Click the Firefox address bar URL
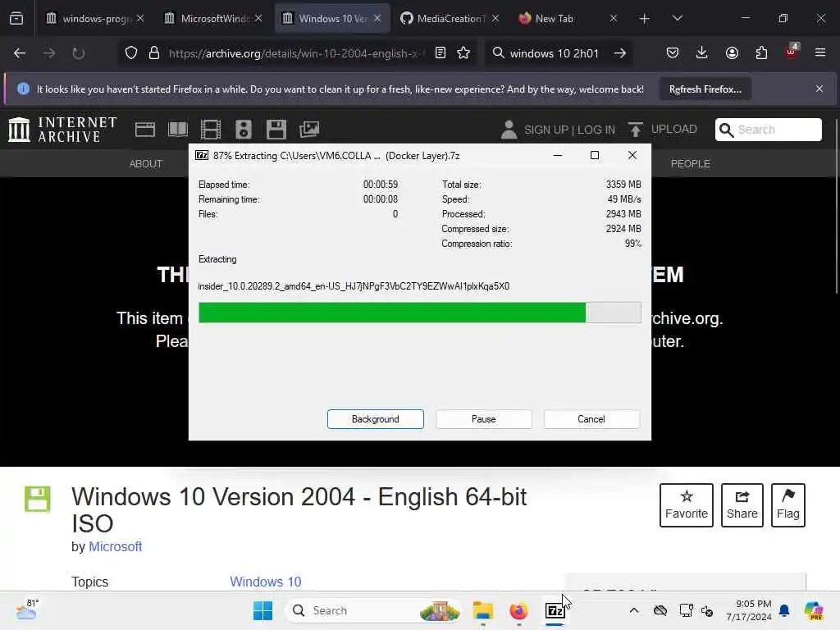 (297, 53)
